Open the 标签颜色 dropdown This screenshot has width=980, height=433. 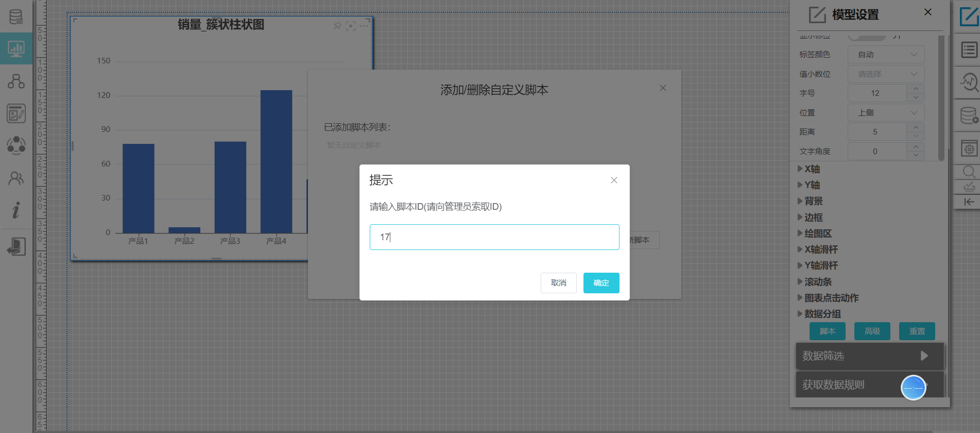click(x=886, y=55)
